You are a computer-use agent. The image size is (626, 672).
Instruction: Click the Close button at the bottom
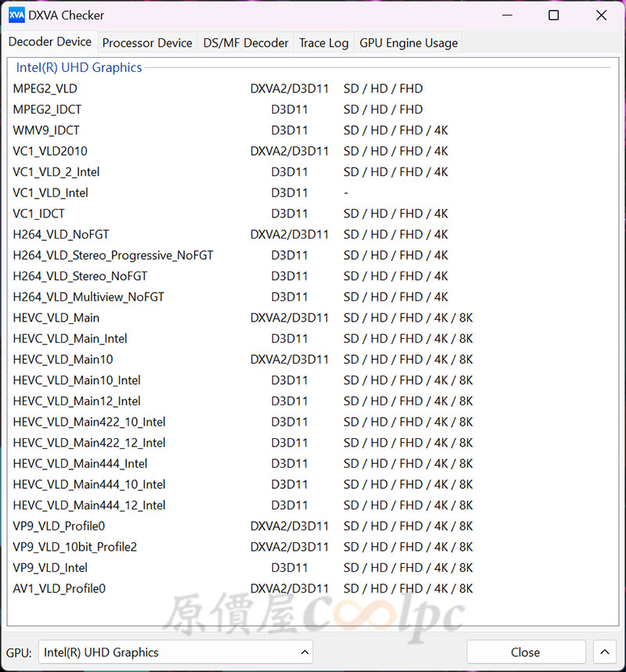coord(526,652)
